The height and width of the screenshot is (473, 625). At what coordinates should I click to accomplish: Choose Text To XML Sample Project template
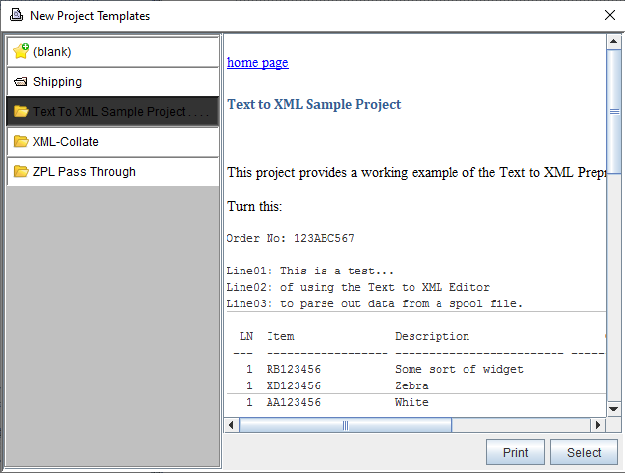coord(113,112)
